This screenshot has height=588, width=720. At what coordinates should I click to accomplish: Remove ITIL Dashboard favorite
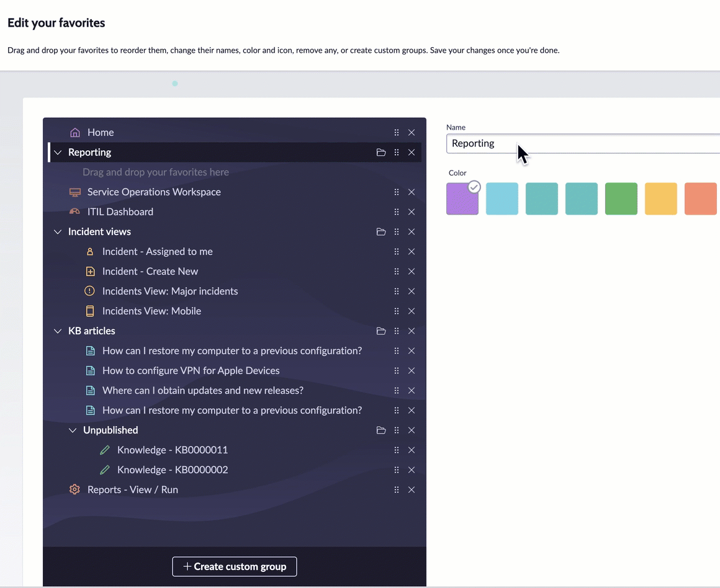(412, 212)
